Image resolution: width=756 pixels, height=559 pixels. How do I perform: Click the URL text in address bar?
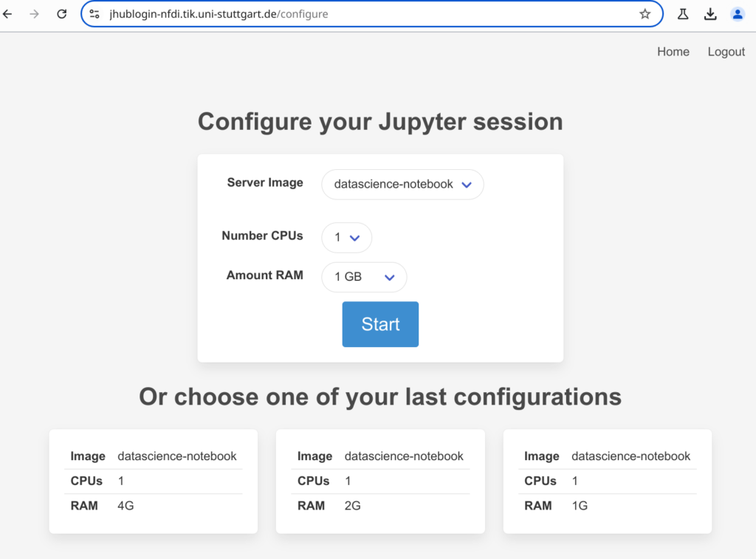(219, 14)
